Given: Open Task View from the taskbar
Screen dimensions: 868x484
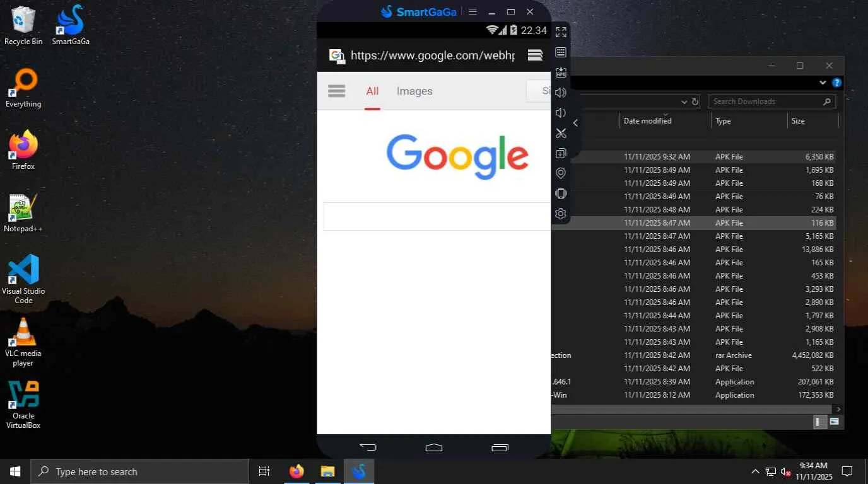Looking at the screenshot, I should pyautogui.click(x=264, y=471).
